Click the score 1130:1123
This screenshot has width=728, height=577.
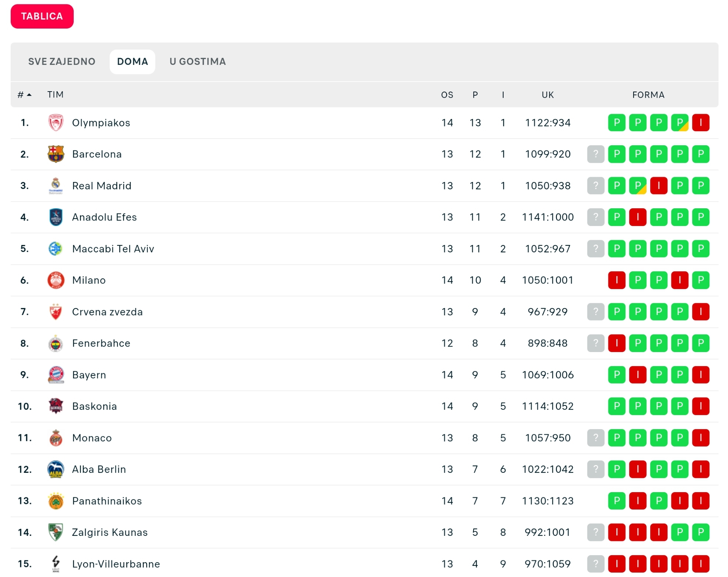coord(548,501)
